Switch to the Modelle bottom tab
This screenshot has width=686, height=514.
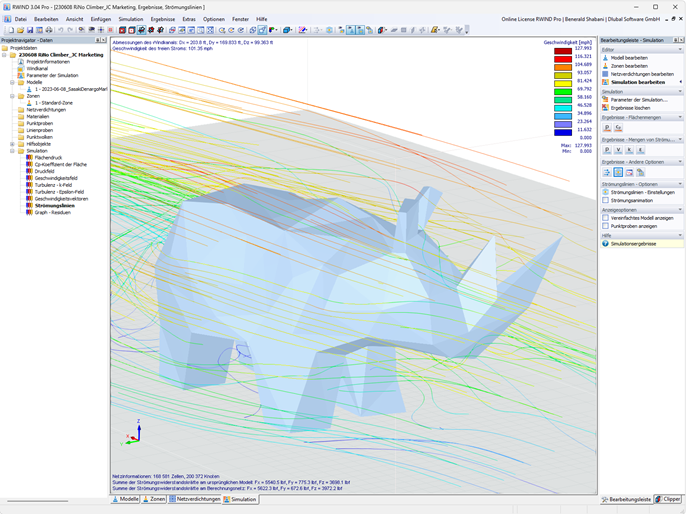pos(126,499)
